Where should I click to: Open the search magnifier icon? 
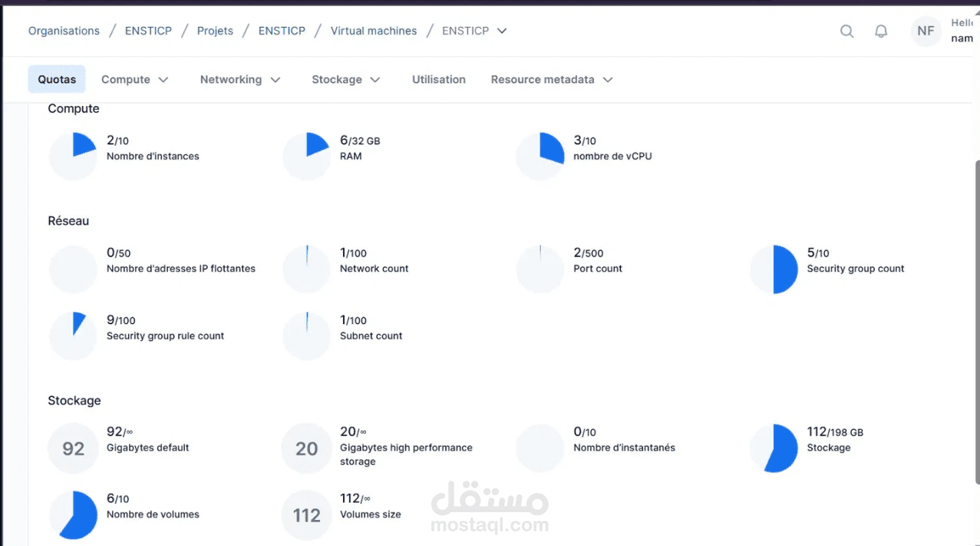(846, 31)
